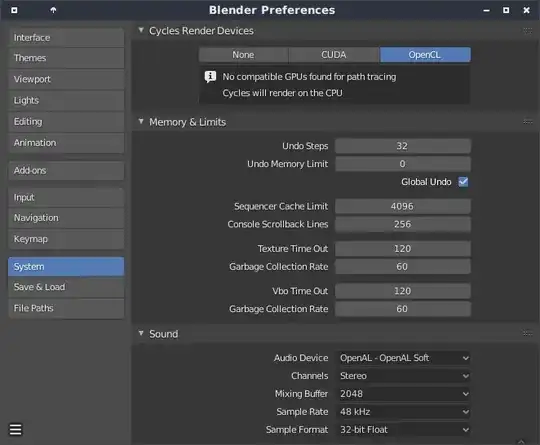Viewport: 540px width, 445px height.
Task: Select OpenCL as Cycles render device
Action: click(x=425, y=55)
